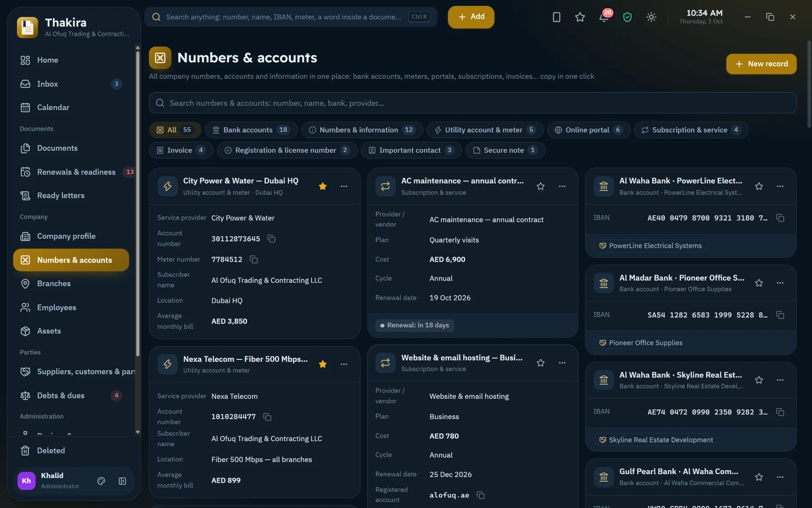
Task: Click the Numbers & accounts header icon
Action: pyautogui.click(x=160, y=58)
